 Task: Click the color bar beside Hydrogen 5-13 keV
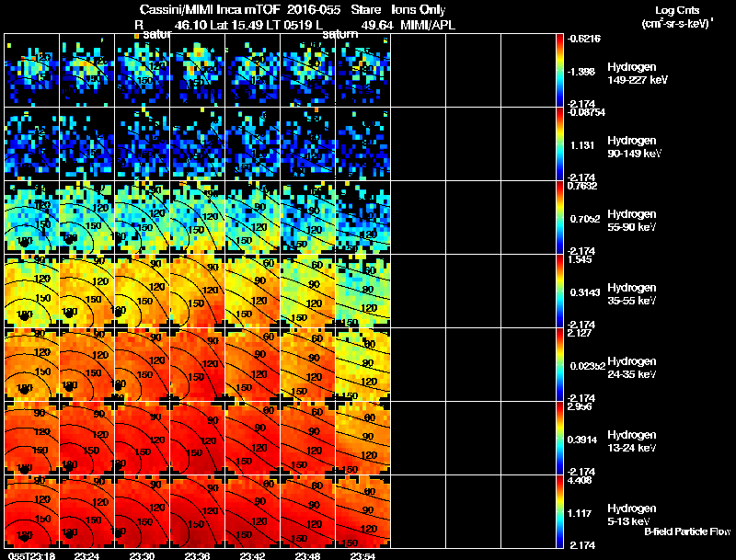tap(559, 511)
